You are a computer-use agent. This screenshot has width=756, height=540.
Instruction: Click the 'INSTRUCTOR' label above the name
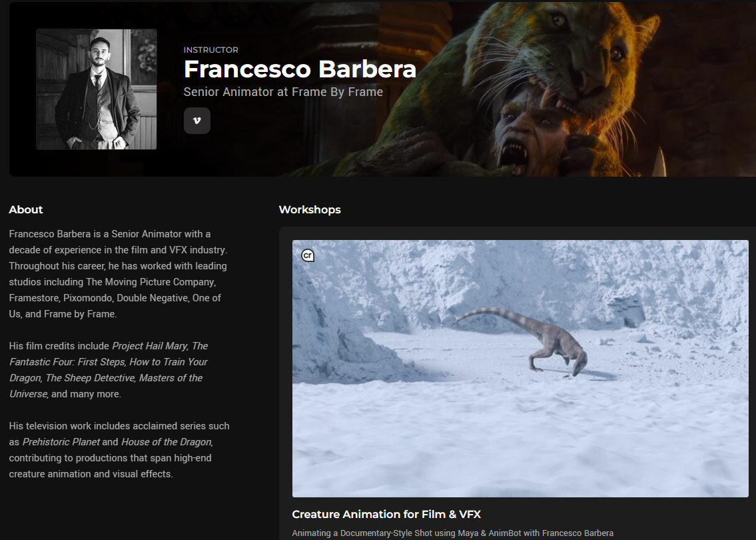click(210, 50)
